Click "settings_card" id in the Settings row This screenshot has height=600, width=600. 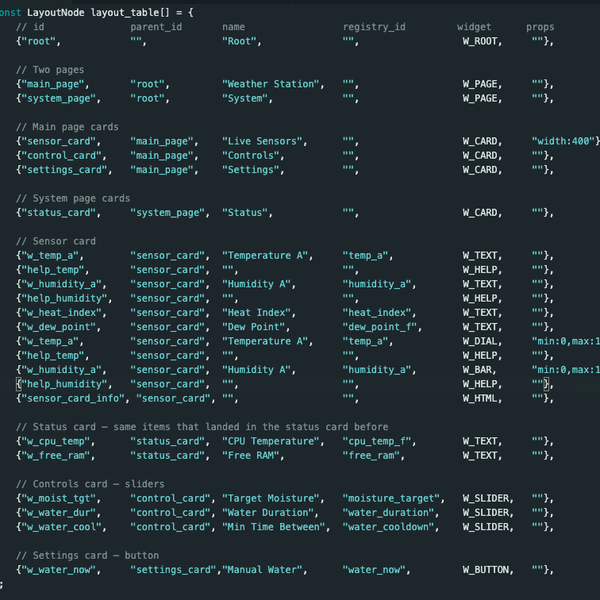(x=64, y=170)
